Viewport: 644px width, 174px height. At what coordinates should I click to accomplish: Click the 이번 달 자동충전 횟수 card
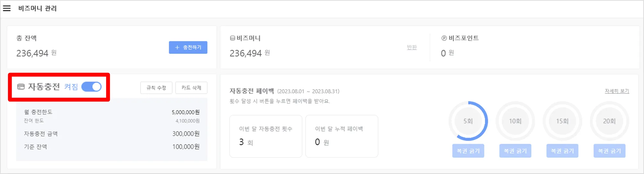(265, 136)
